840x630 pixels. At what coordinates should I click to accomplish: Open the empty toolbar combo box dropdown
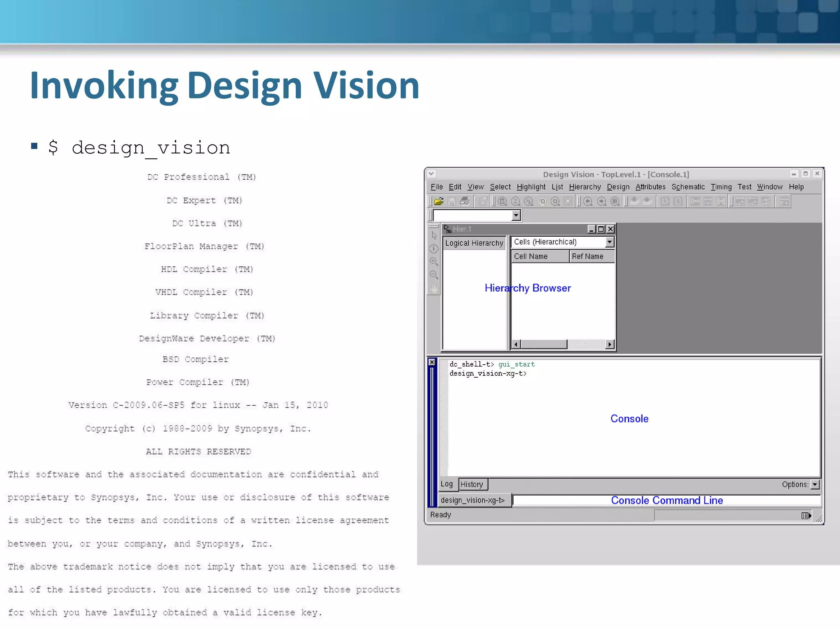point(516,215)
